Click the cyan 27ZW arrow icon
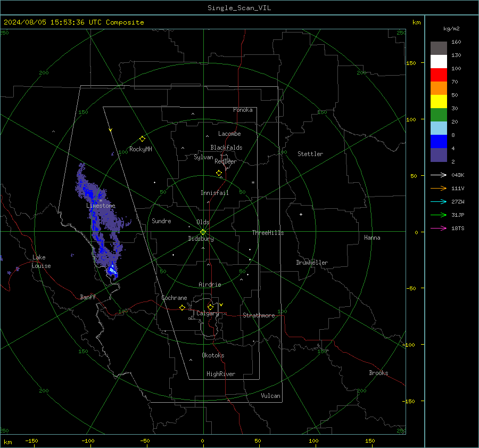The height and width of the screenshot is (448, 479). pyautogui.click(x=439, y=201)
